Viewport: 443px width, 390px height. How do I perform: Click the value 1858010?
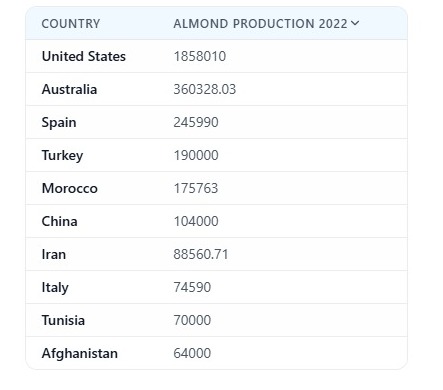coord(200,56)
